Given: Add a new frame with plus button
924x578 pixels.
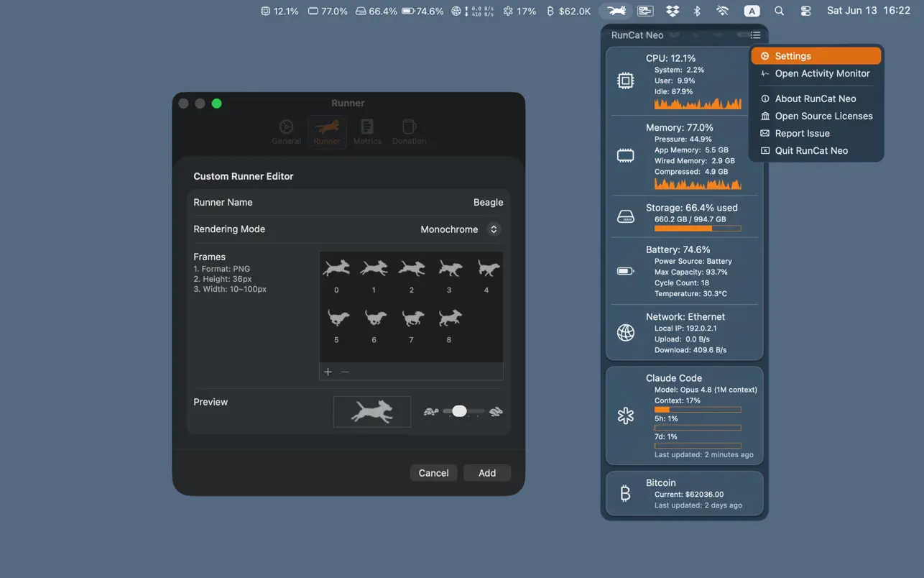Looking at the screenshot, I should (328, 372).
